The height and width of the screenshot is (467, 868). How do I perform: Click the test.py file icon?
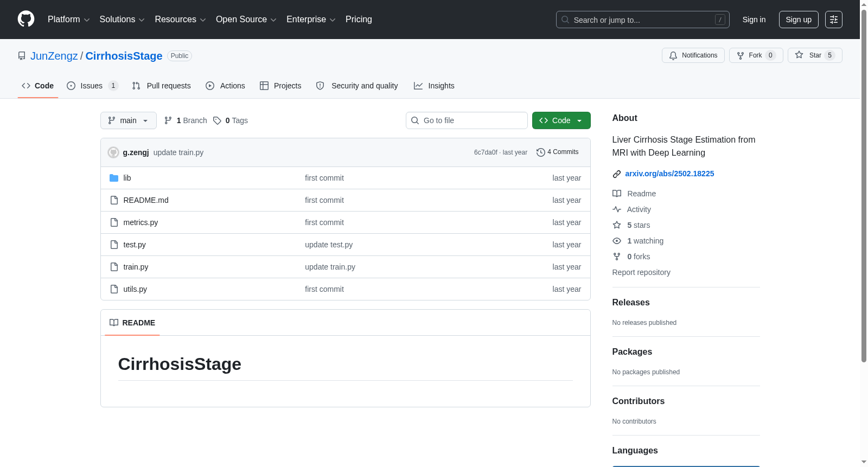pos(114,245)
